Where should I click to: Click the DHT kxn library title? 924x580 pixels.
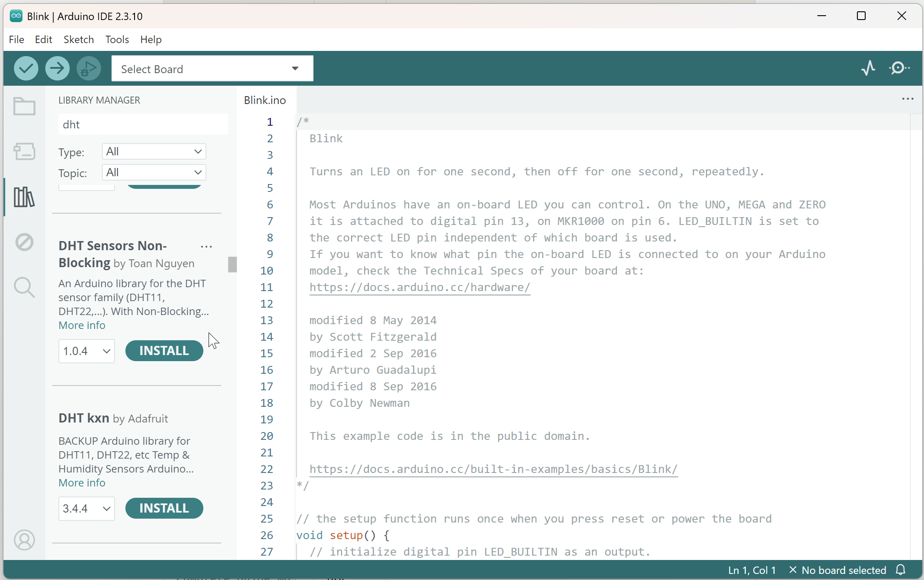click(84, 418)
